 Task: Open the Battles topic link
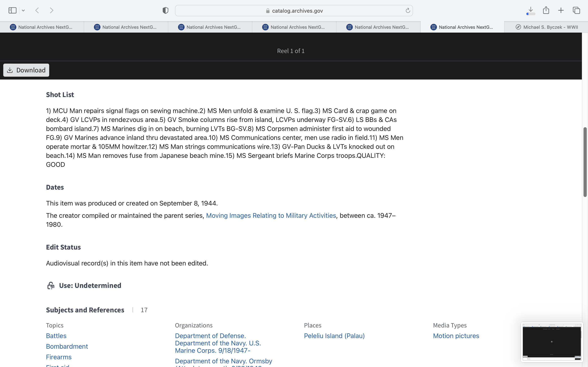pyautogui.click(x=56, y=336)
